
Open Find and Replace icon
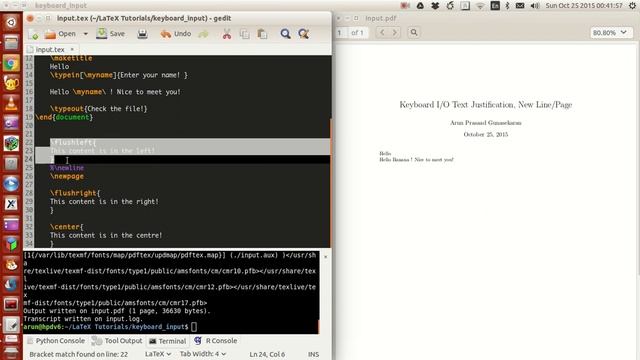303,34
